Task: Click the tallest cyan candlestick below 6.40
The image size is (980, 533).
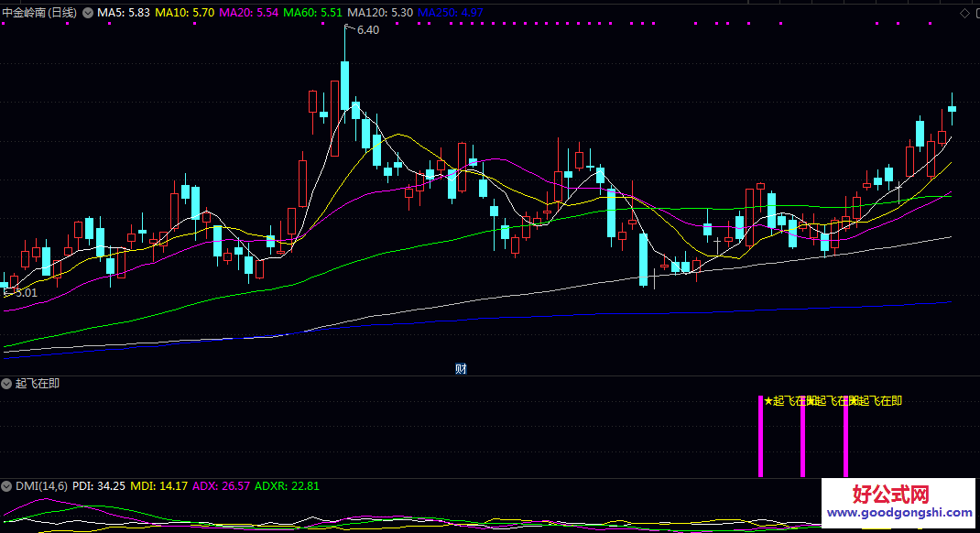Action: tap(344, 85)
